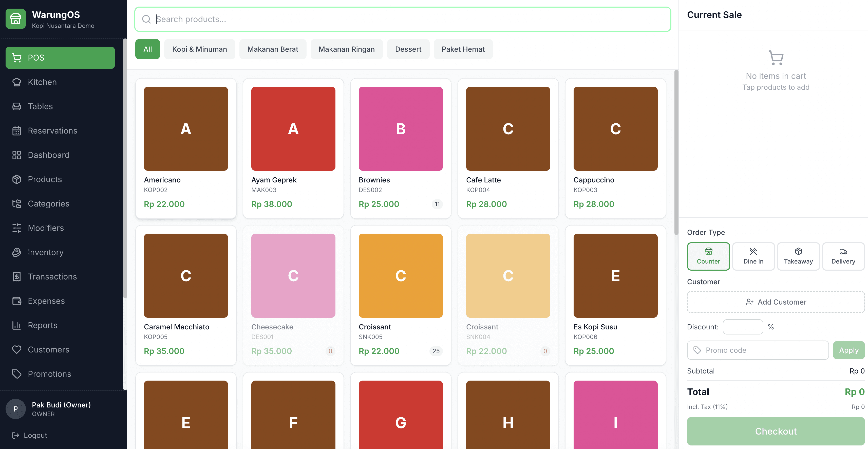Choose Delivery order type
This screenshot has height=449, width=868.
(843, 256)
